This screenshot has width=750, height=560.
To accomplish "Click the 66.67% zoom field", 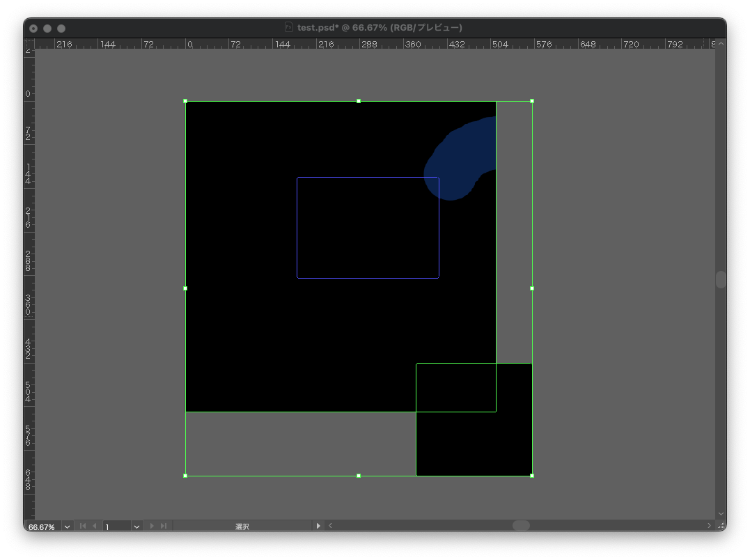I will click(42, 527).
